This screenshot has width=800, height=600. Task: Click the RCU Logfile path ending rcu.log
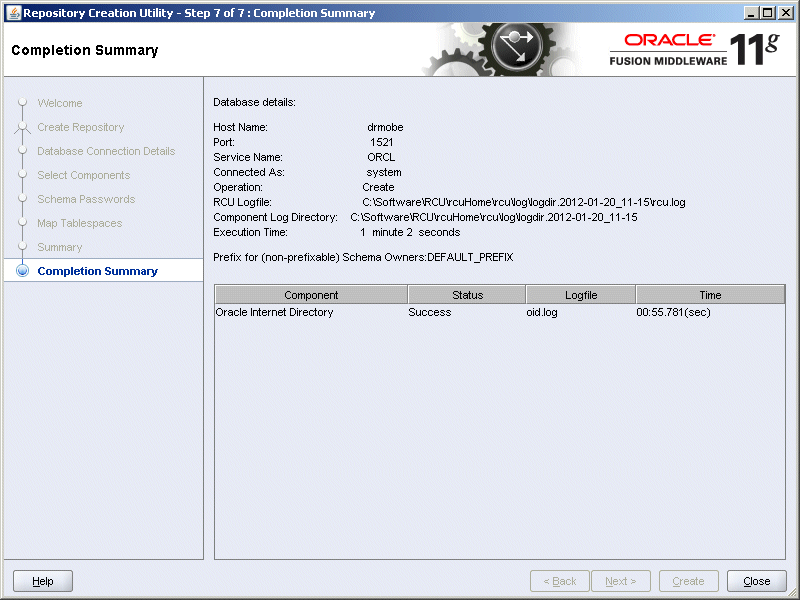(524, 203)
